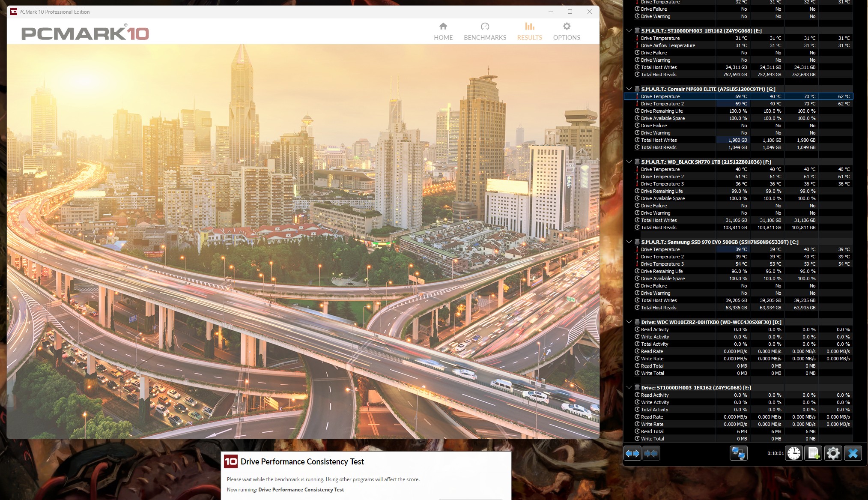Collapse the WD_BLACK SN770 1TB [F:] group
This screenshot has height=500, width=868.
click(x=629, y=162)
